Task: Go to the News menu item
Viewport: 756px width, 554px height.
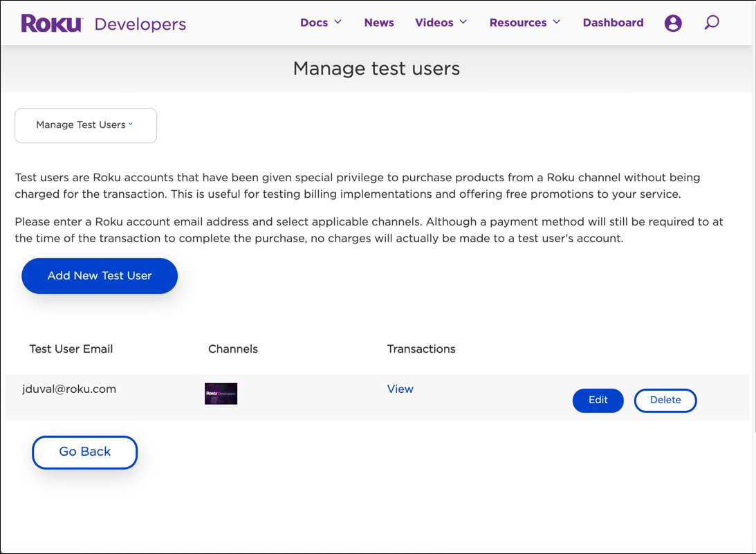Action: click(379, 22)
